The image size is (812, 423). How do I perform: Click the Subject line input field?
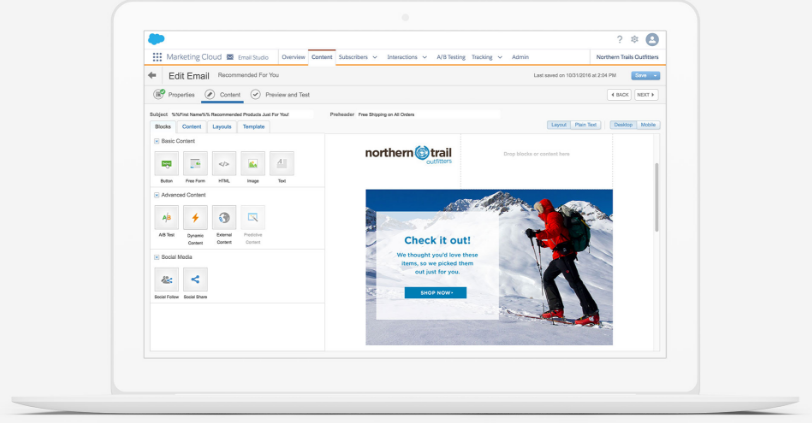(x=240, y=115)
